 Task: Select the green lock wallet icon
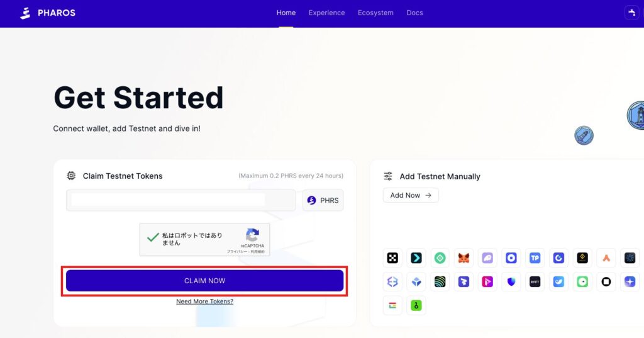pyautogui.click(x=416, y=305)
